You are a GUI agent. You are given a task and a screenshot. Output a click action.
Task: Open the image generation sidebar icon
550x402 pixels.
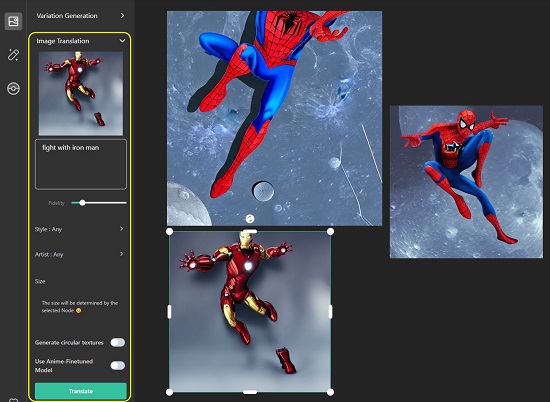tap(13, 21)
